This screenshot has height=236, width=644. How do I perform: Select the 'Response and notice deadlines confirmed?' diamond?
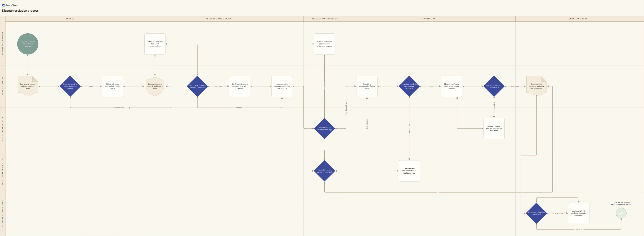[197, 86]
